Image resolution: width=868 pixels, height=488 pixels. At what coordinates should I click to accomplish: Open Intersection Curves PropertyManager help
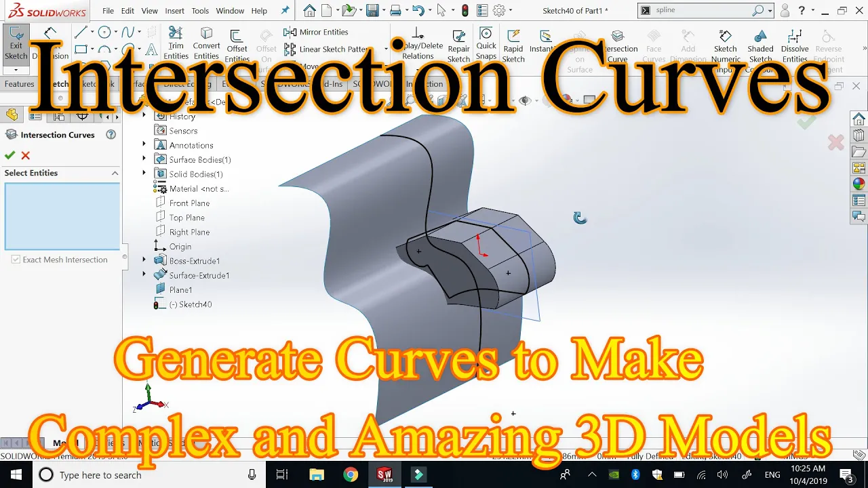(x=111, y=135)
